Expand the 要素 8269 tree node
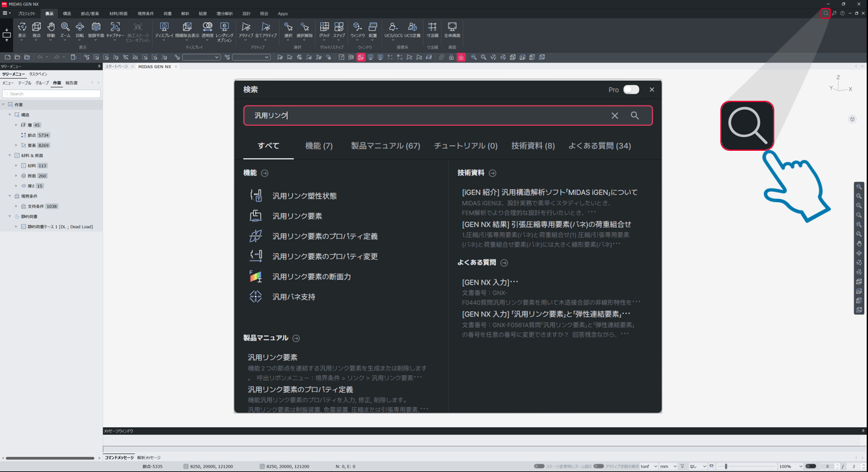Screen dimensions: 868x472 point(16,145)
